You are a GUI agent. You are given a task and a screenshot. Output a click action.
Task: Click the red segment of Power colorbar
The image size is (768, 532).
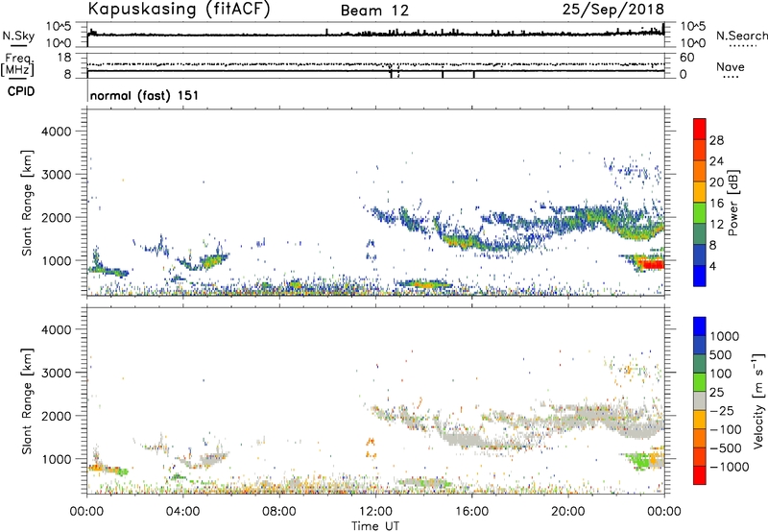pyautogui.click(x=700, y=129)
